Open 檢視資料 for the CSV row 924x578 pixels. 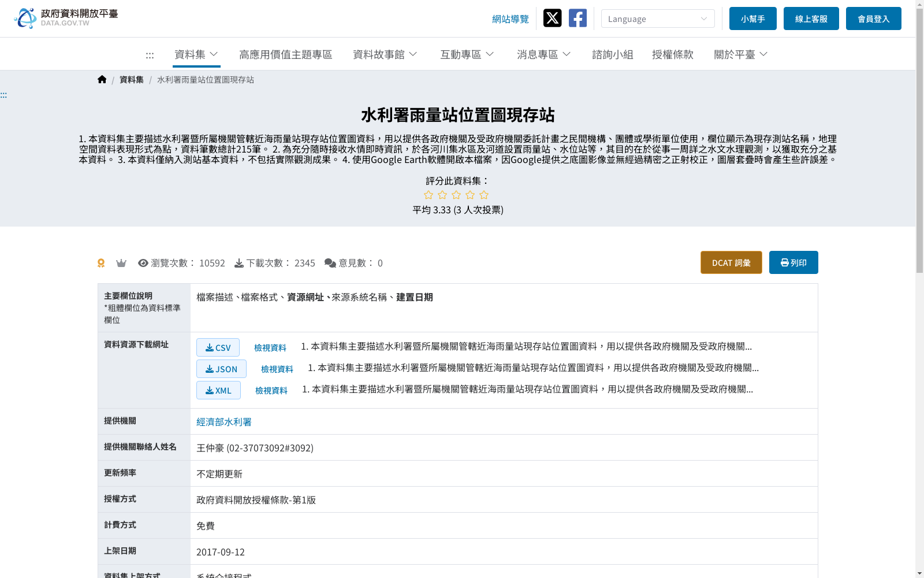click(270, 347)
